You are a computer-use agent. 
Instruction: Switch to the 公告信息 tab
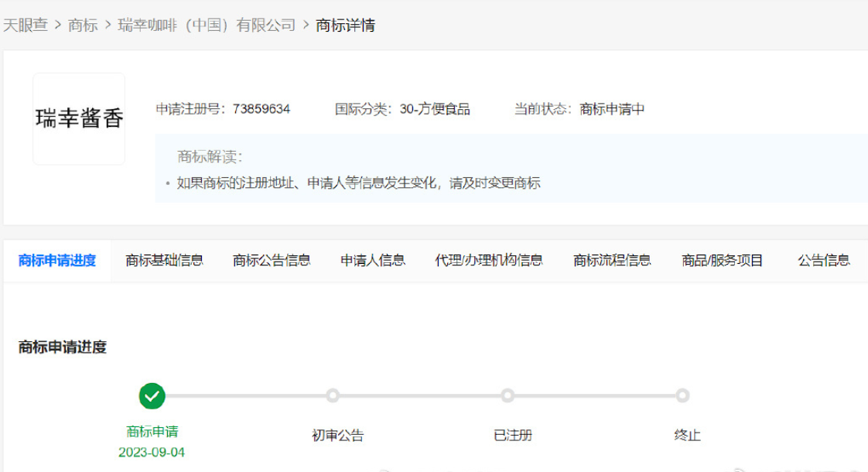[x=823, y=261]
